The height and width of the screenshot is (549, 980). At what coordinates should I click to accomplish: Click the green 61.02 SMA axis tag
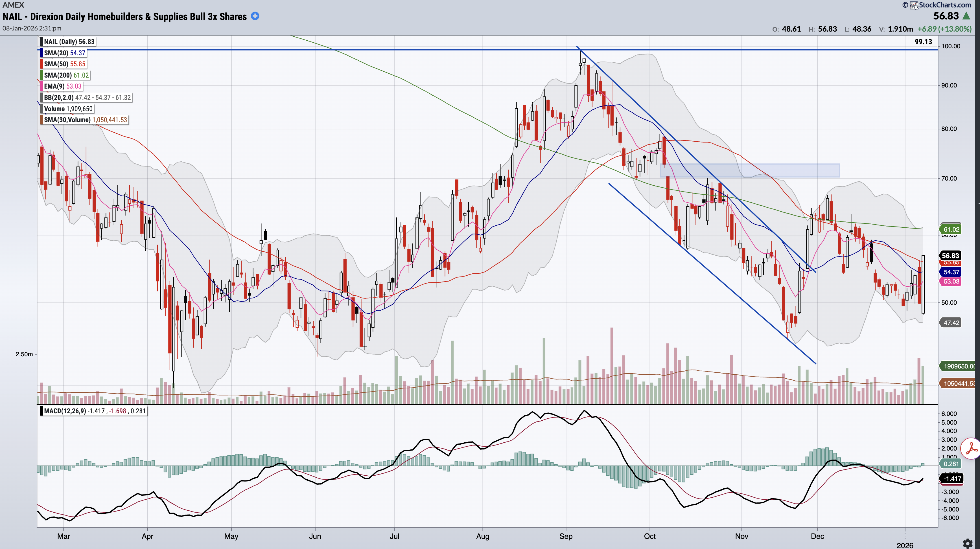point(951,229)
